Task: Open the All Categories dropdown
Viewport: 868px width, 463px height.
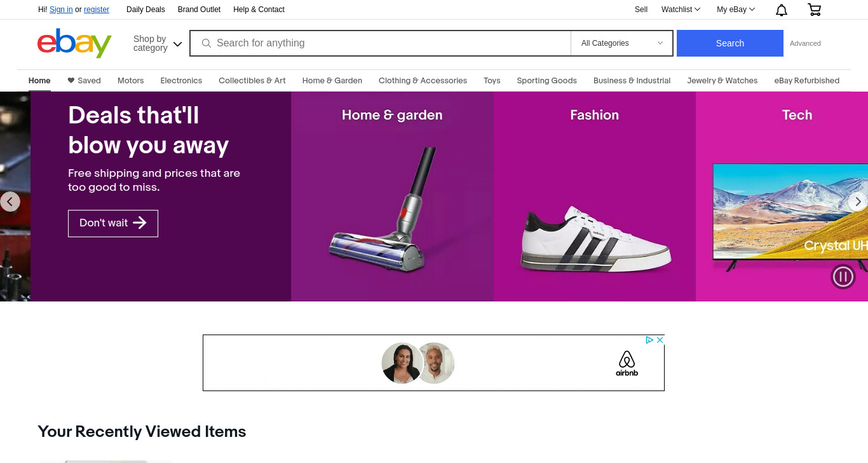Action: 622,43
